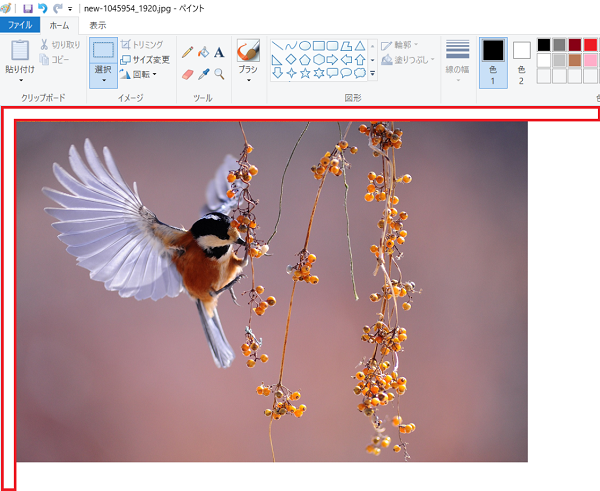The height and width of the screenshot is (491, 600).
Task: Select the right triangle shape
Action: [277, 60]
